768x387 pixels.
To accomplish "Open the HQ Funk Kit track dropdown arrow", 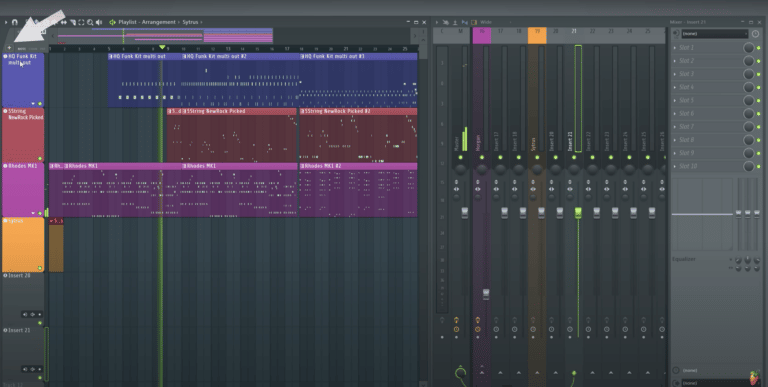I will 33,103.
